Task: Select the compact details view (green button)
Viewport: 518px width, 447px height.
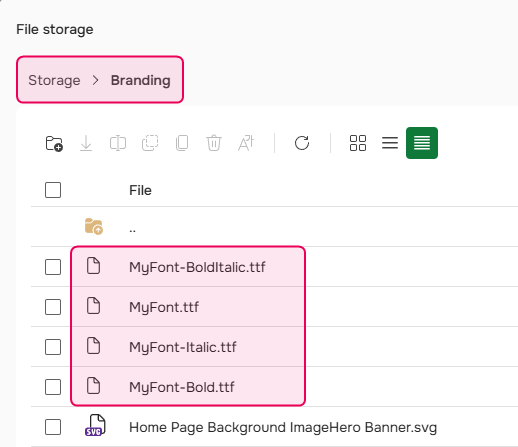Action: click(422, 143)
